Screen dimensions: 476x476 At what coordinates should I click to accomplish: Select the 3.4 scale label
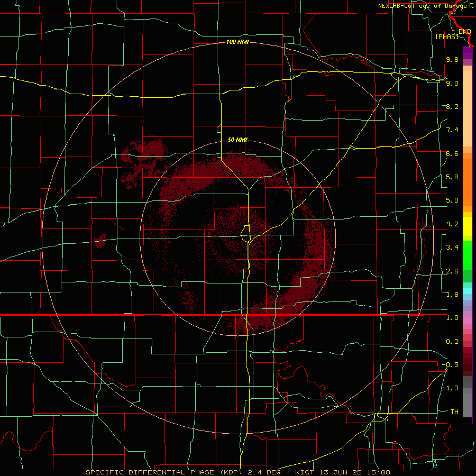[x=452, y=248]
